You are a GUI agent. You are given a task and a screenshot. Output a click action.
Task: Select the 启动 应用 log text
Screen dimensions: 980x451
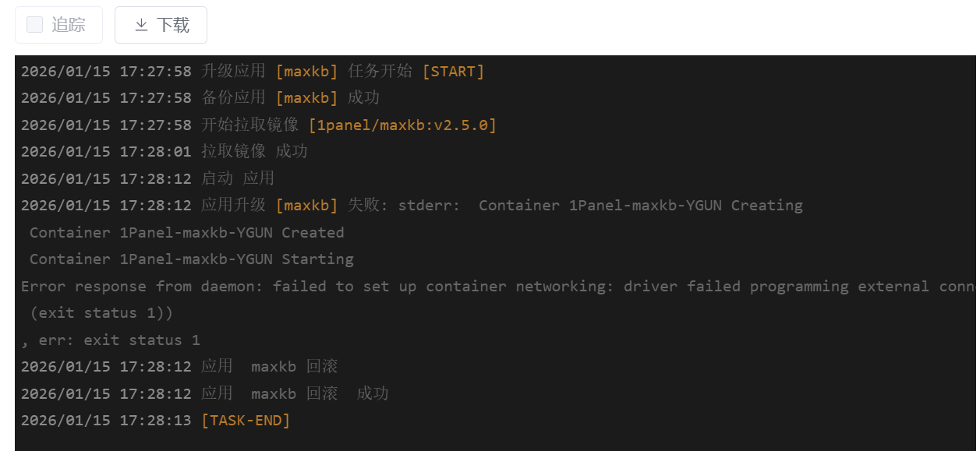tap(238, 178)
